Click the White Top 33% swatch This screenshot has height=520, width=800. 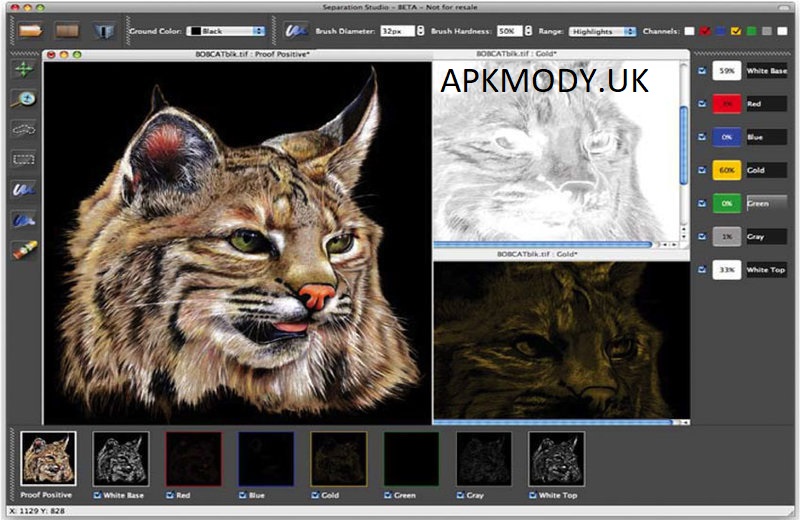pyautogui.click(x=727, y=269)
